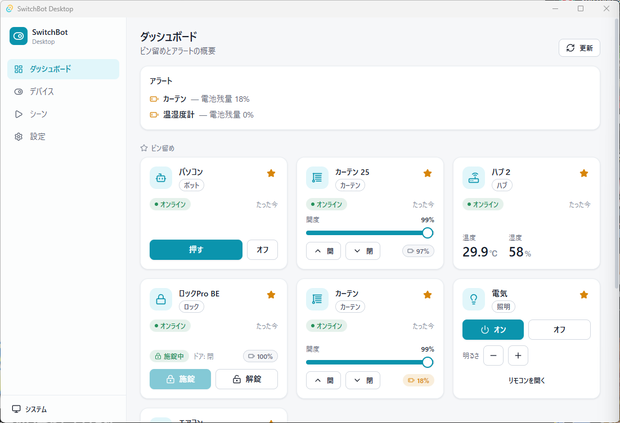This screenshot has width=620, height=423.
Task: Unpin the パソコン card star
Action: (x=271, y=173)
